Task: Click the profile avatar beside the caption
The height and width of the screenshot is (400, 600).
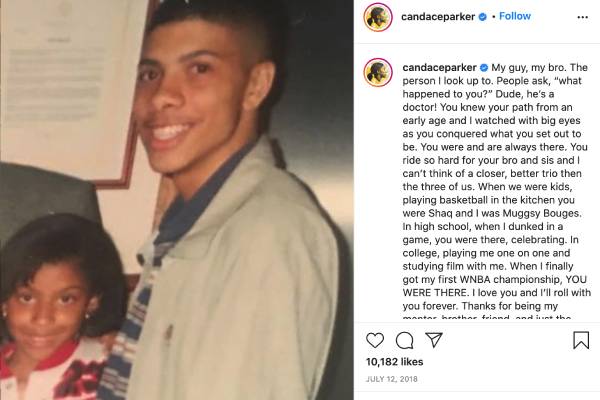Action: [378, 72]
